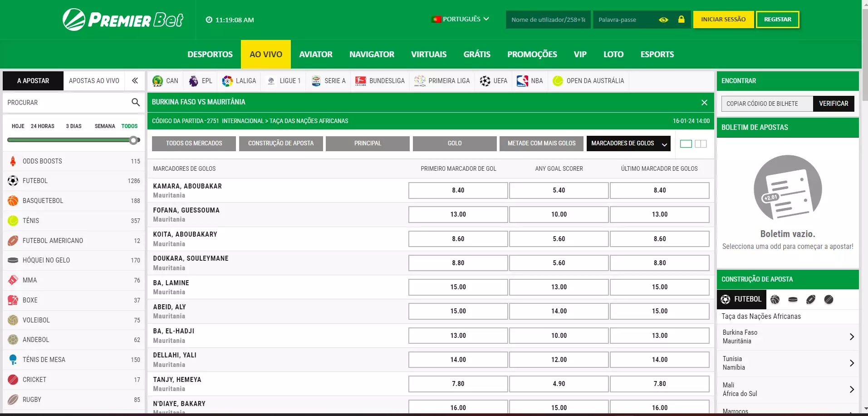
Task: Switch to single-column market layout
Action: click(686, 144)
